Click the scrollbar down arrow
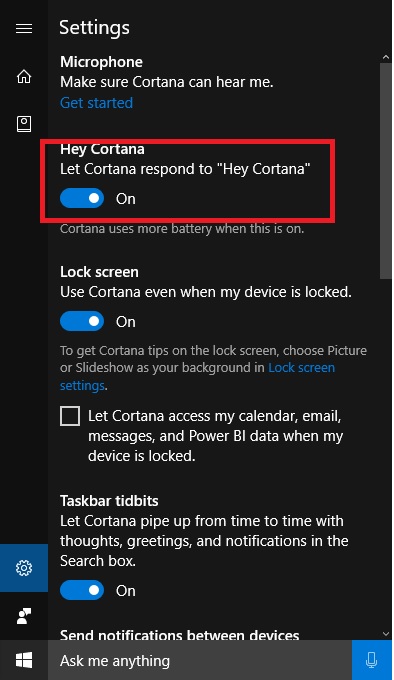 386,634
